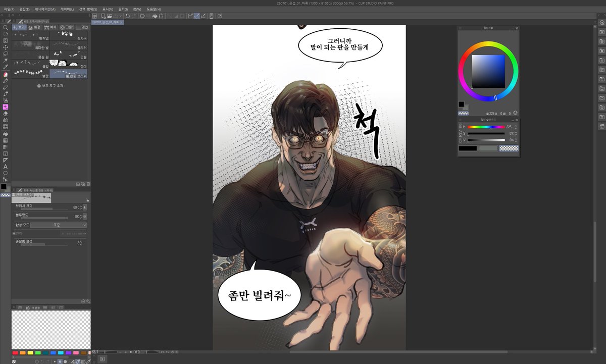Viewport: 606px width, 364px height.
Task: Toggle snap to grid icon
Action: [203, 16]
